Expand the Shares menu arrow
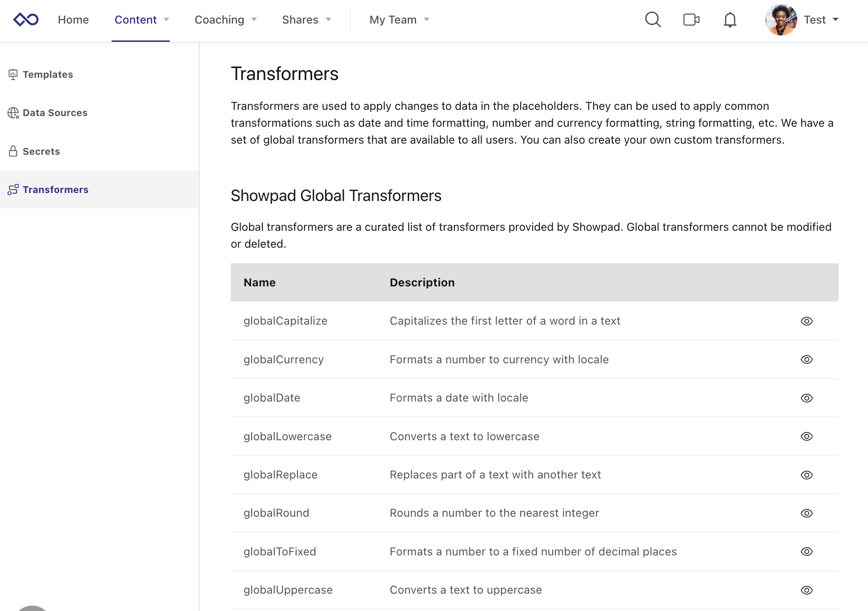This screenshot has height=611, width=868. click(328, 20)
